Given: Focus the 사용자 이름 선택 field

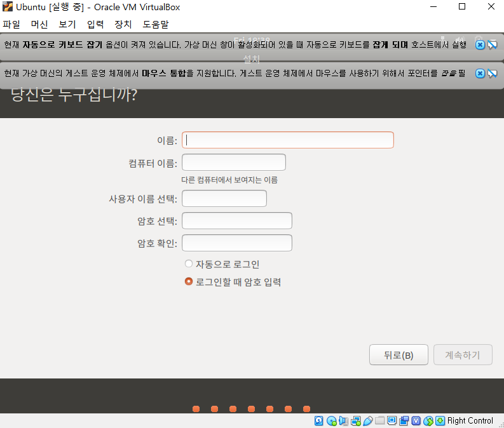Looking at the screenshot, I should [x=224, y=198].
